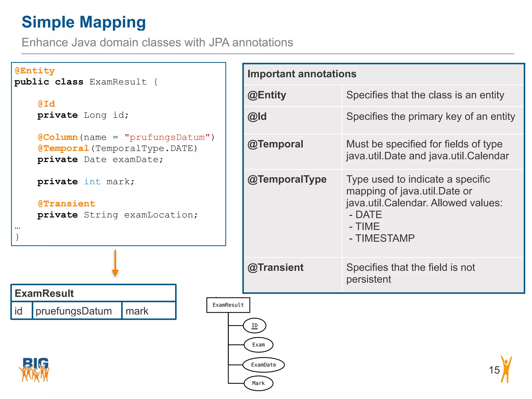Select the underlined ID ellipse node

(255, 325)
